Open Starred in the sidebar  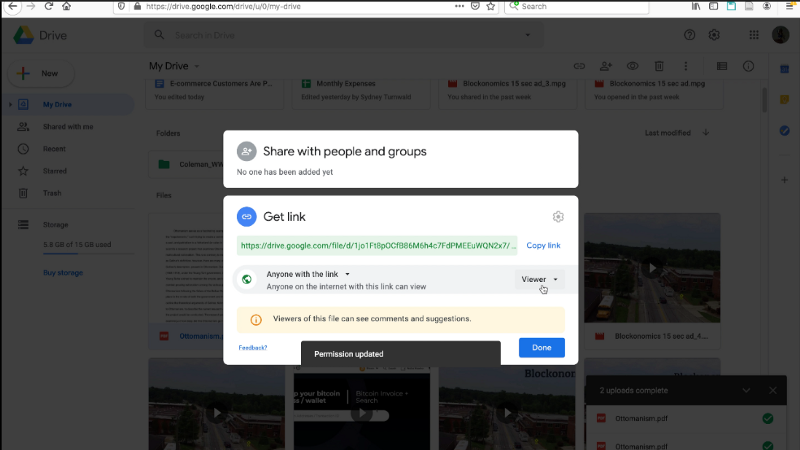(x=55, y=171)
